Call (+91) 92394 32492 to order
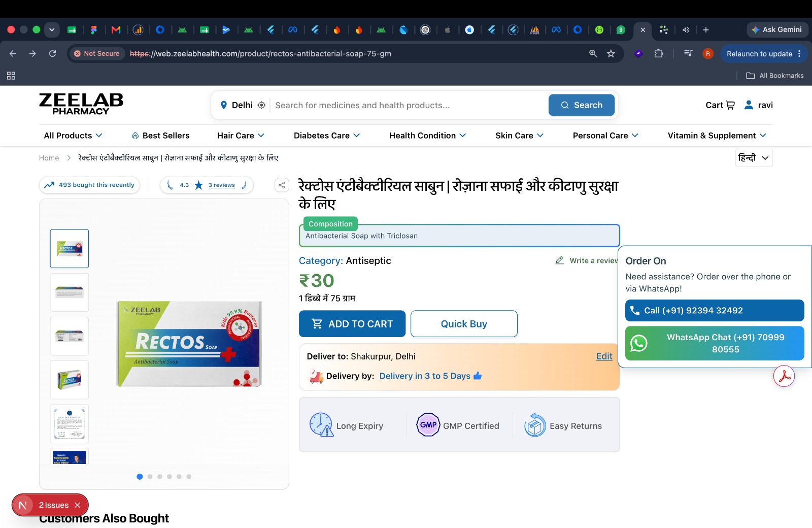This screenshot has height=528, width=812. pyautogui.click(x=715, y=310)
